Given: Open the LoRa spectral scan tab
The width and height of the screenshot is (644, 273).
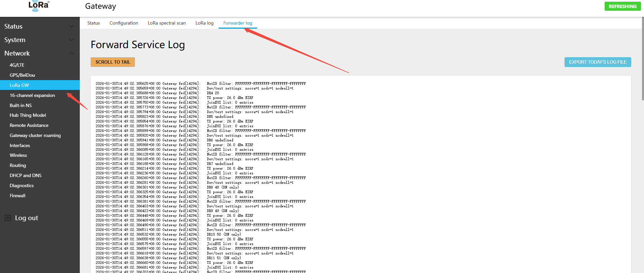Looking at the screenshot, I should [x=167, y=23].
